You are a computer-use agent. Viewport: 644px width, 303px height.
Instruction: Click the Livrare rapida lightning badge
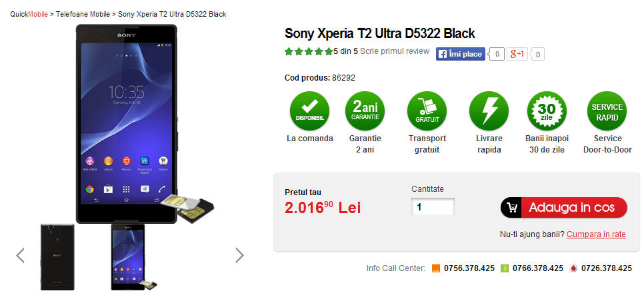click(x=489, y=111)
